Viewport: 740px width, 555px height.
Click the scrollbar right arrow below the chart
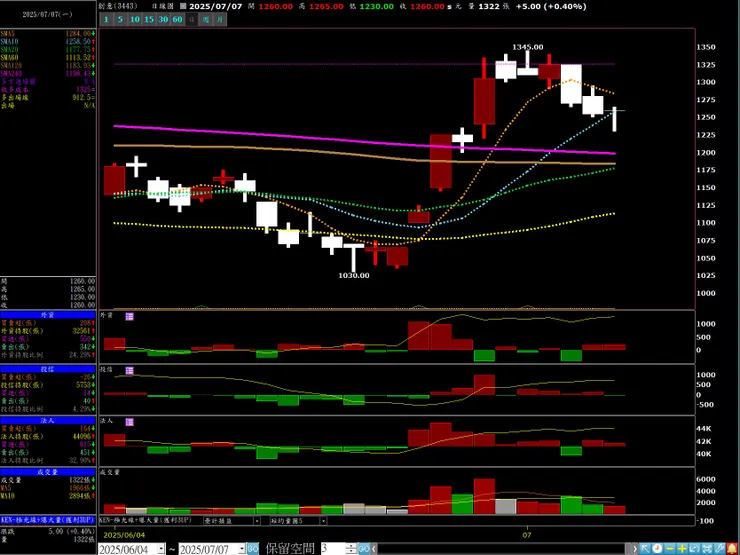[x=635, y=549]
